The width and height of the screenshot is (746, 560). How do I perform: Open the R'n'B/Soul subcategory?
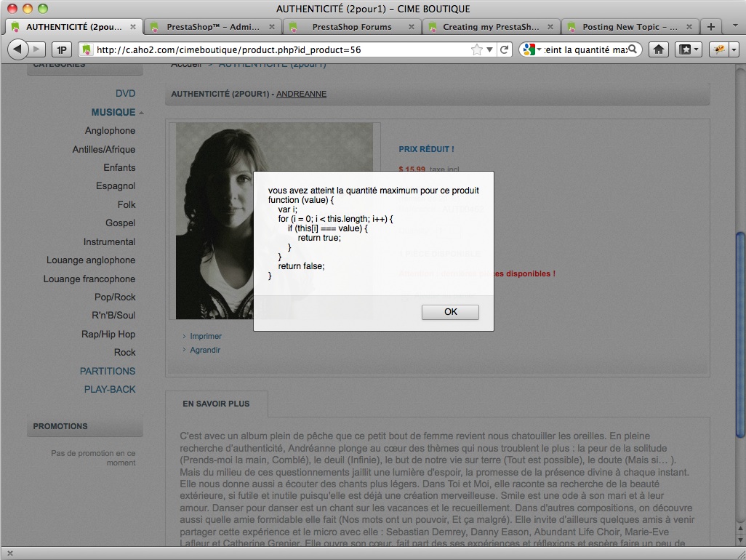[x=113, y=315]
